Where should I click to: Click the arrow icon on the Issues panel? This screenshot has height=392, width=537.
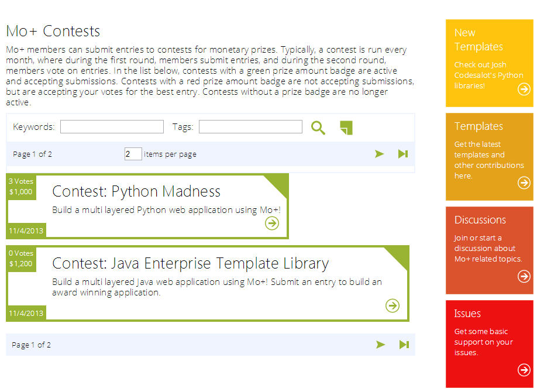coord(524,370)
